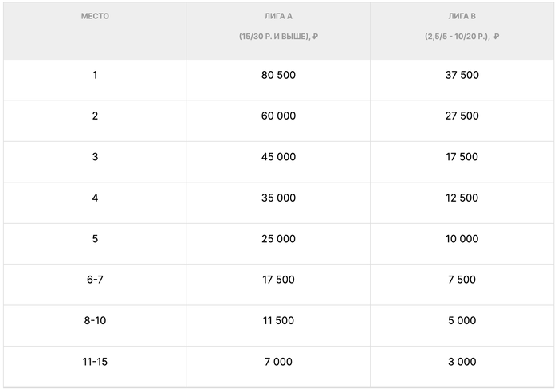The height and width of the screenshot is (392, 558).
Task: Click the place cell labeled 8-10
Action: click(95, 321)
